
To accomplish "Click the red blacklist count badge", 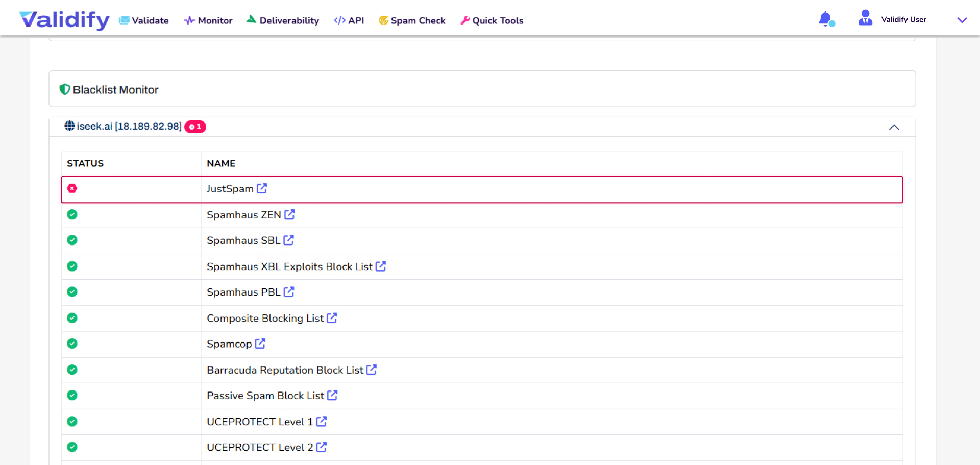I will tap(195, 127).
